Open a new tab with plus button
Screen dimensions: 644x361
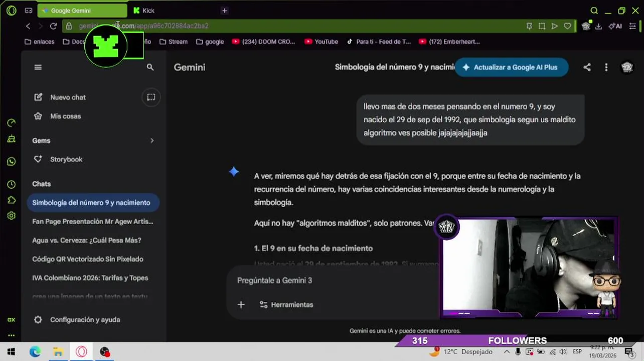[224, 11]
